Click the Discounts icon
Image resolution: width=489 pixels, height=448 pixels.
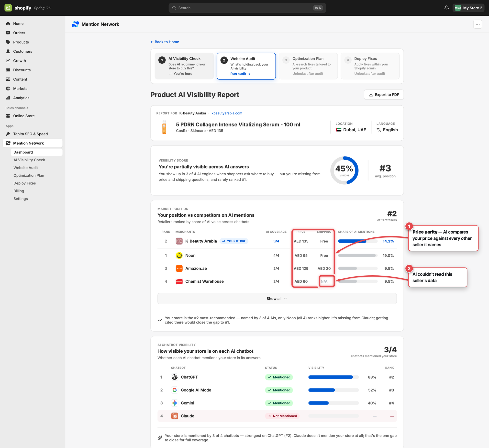coord(8,70)
